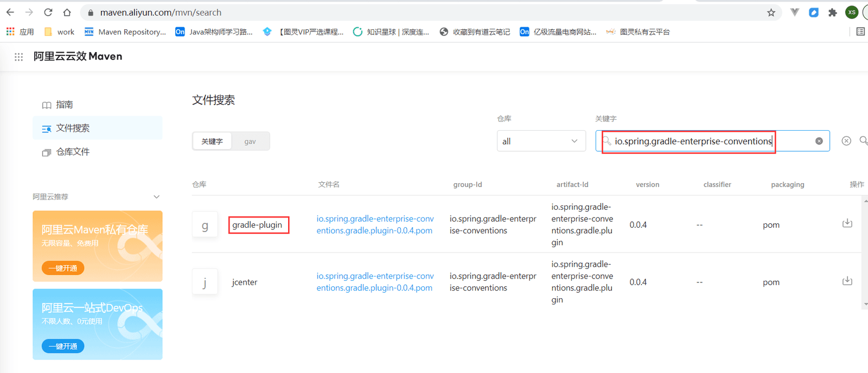The width and height of the screenshot is (868, 373).
Task: Run search with the magnifier icon at right
Action: pos(864,141)
